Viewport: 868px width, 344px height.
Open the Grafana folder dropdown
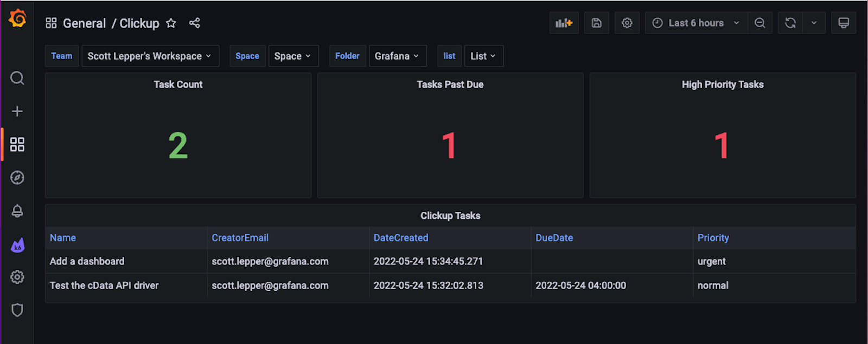click(x=397, y=56)
